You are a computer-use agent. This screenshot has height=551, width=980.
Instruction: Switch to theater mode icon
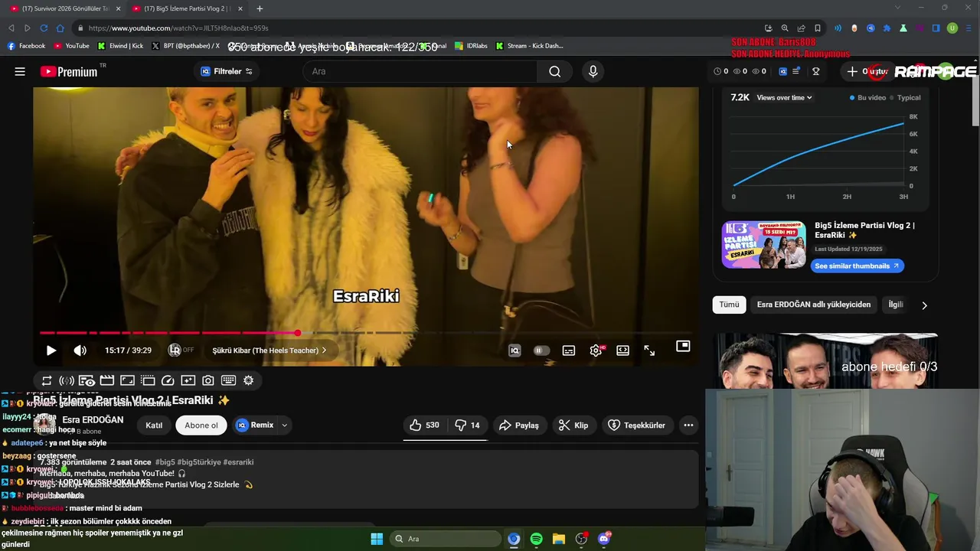(623, 350)
